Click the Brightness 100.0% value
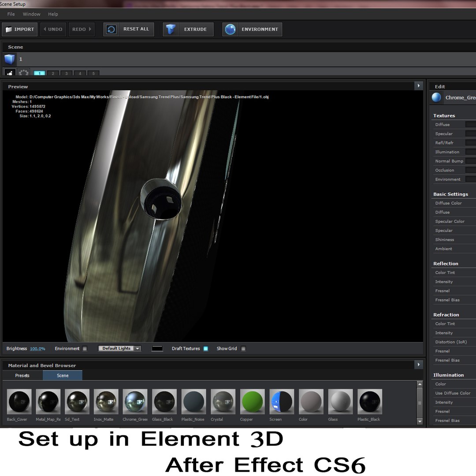476x476 pixels. [x=37, y=349]
